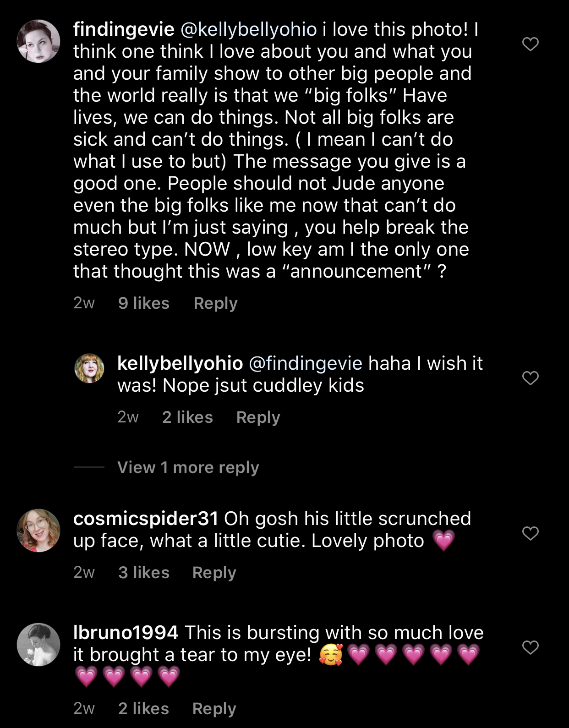Like kellybellyohio's reply with the heart icon
This screenshot has width=569, height=728.
pos(531,378)
